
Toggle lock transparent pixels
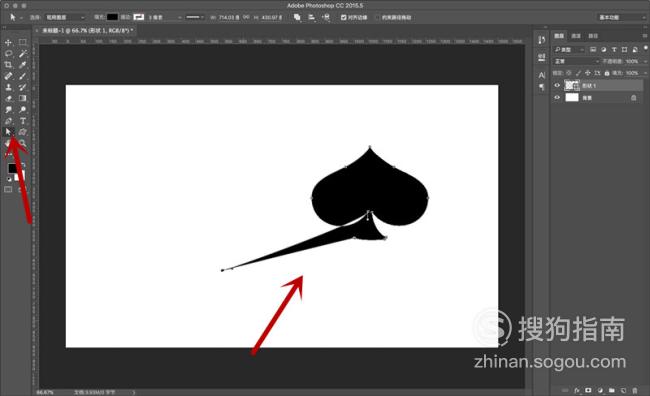pyautogui.click(x=569, y=73)
